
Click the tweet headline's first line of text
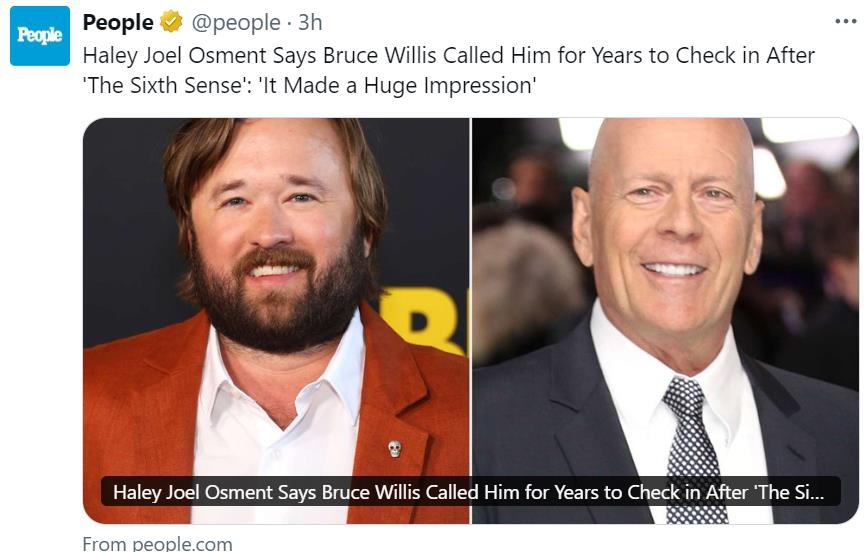[448, 55]
